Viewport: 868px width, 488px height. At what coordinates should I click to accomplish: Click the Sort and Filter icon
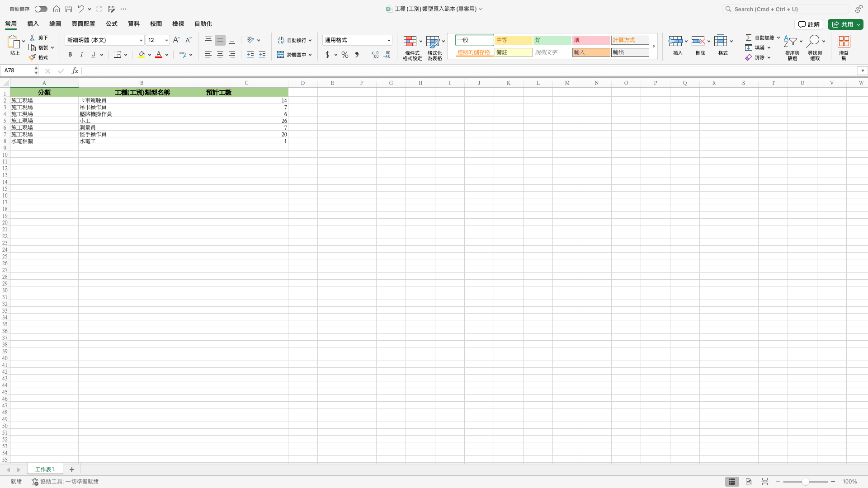pos(790,42)
